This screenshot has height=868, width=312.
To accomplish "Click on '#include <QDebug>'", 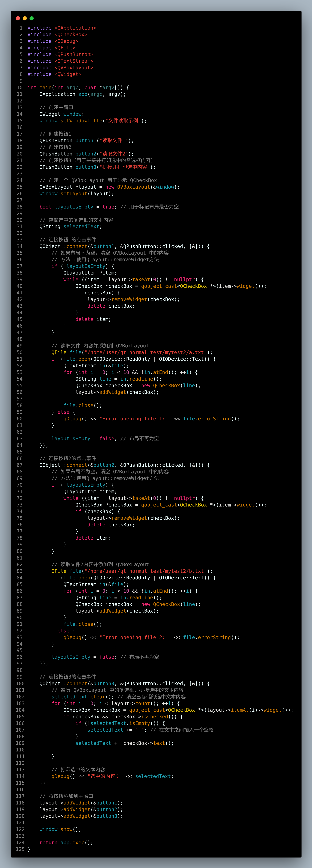I will (x=53, y=41).
